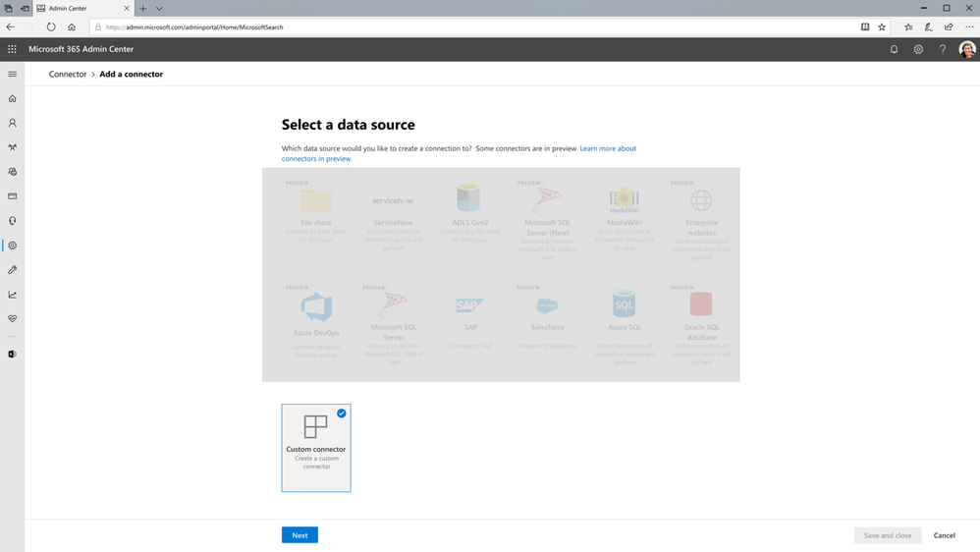Screen dimensions: 980x552
Task: Select the MediaWiki connector card
Action: [625, 219]
